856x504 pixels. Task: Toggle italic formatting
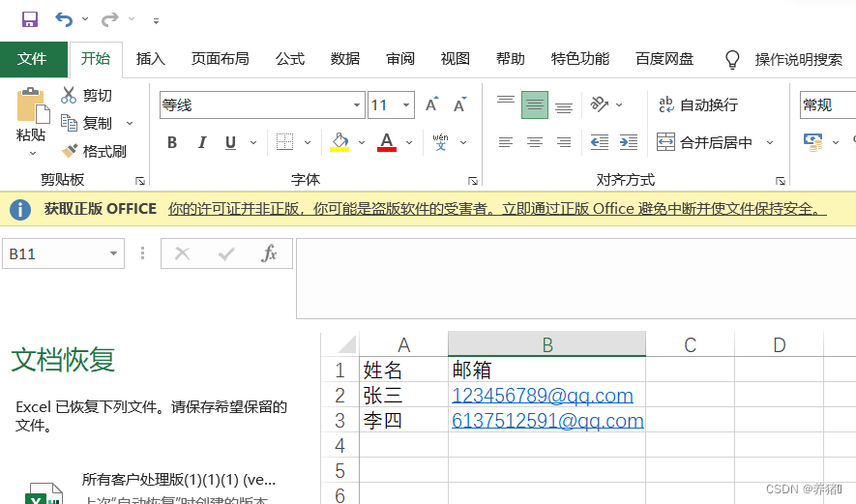(201, 142)
